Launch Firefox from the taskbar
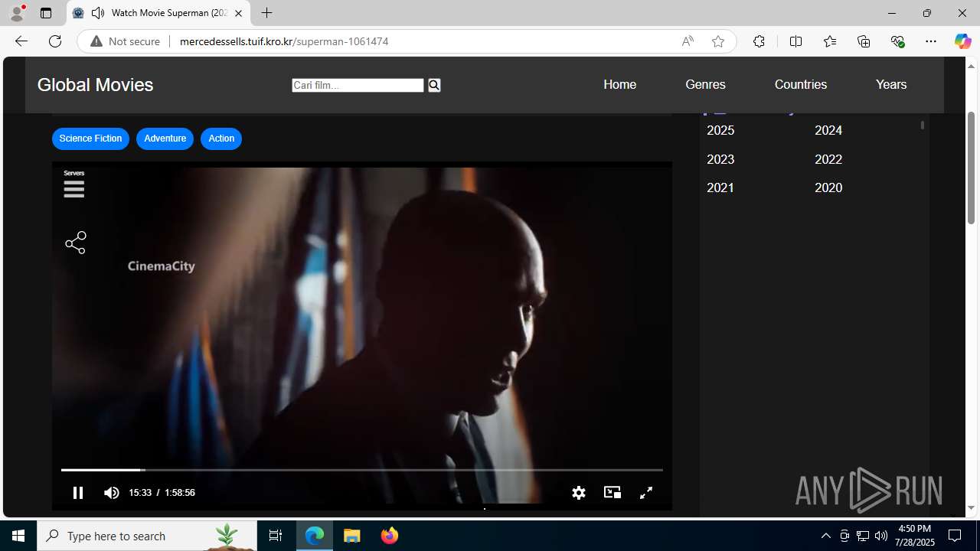This screenshot has width=980, height=551. click(389, 536)
